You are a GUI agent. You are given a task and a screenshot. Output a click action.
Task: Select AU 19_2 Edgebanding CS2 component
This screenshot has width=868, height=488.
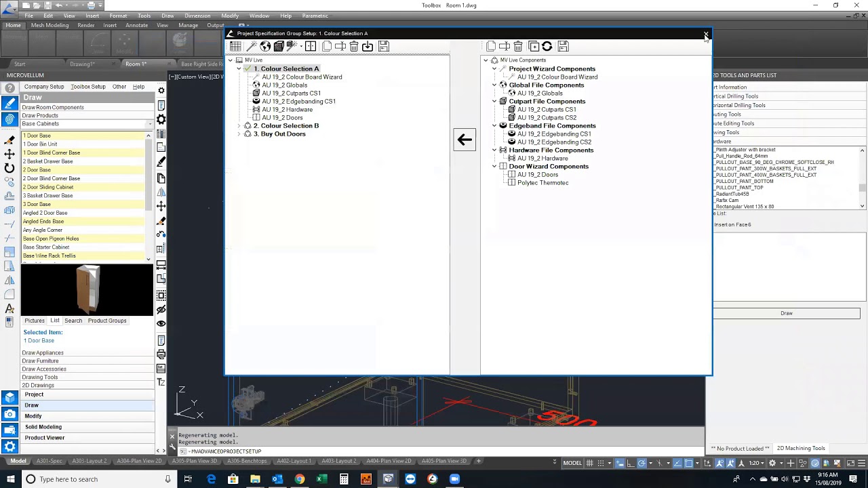click(x=554, y=142)
